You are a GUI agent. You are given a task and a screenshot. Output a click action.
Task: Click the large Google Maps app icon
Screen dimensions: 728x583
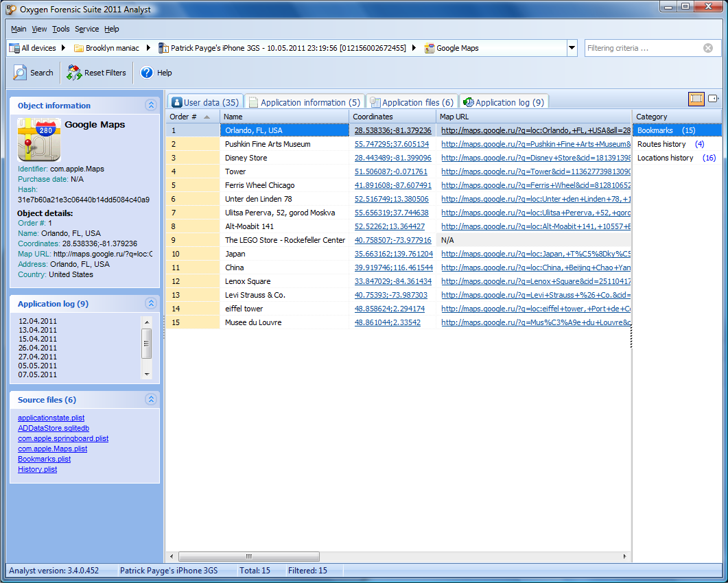coord(35,139)
